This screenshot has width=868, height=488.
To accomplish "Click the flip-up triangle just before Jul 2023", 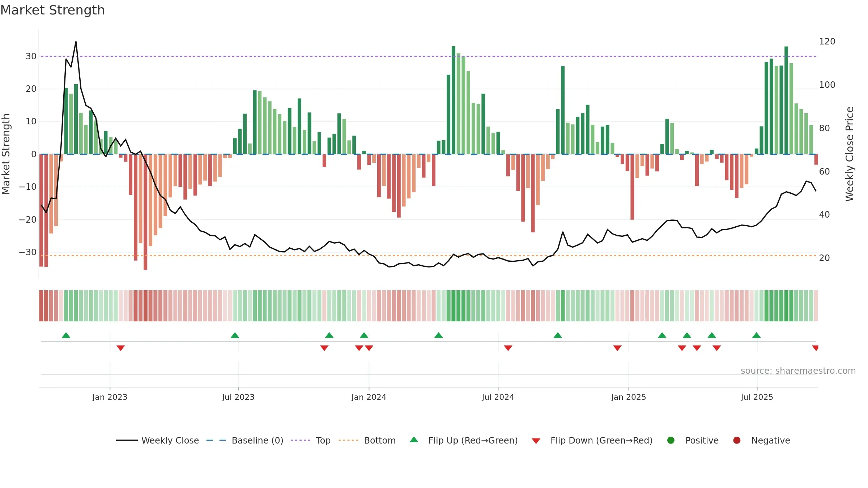I will click(235, 335).
